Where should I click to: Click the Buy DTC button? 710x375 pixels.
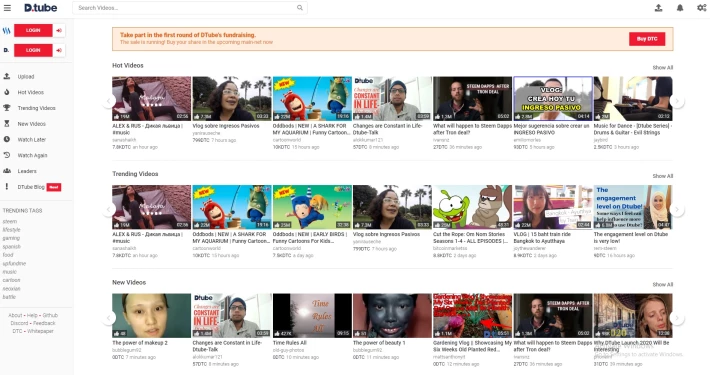tap(647, 39)
